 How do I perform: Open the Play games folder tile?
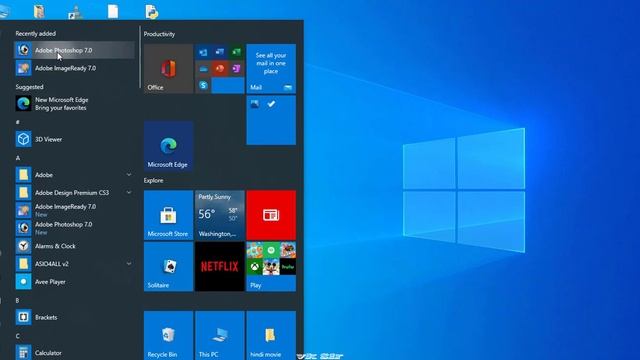pos(271,267)
